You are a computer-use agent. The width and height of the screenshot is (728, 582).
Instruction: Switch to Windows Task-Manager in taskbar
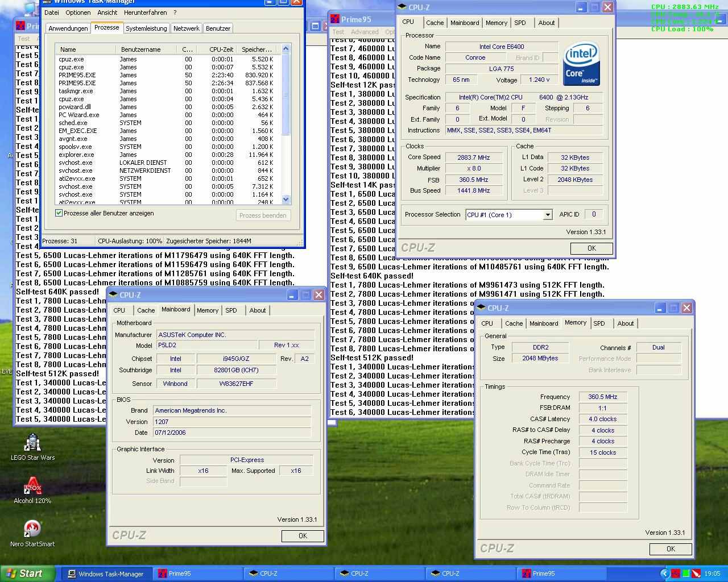click(x=106, y=573)
